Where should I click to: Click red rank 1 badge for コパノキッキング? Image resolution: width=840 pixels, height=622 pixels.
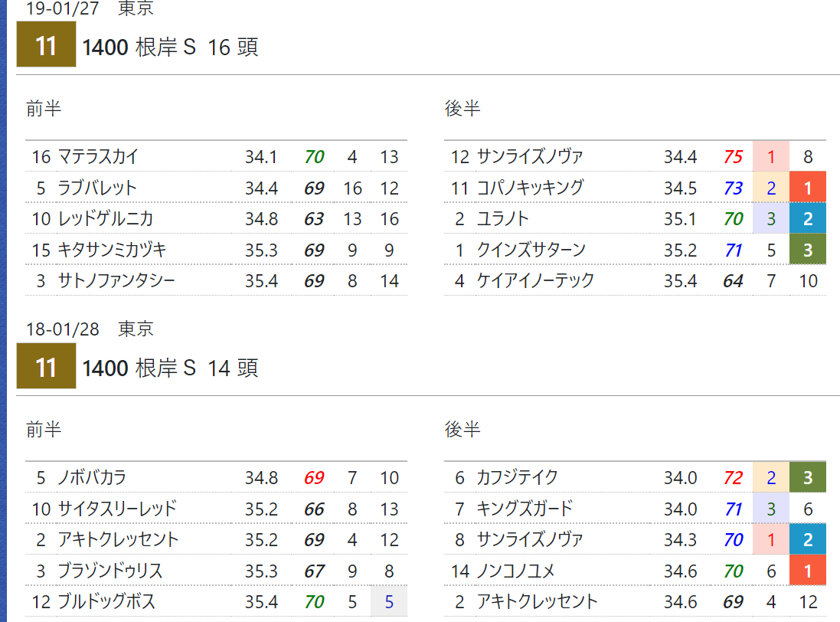[808, 188]
